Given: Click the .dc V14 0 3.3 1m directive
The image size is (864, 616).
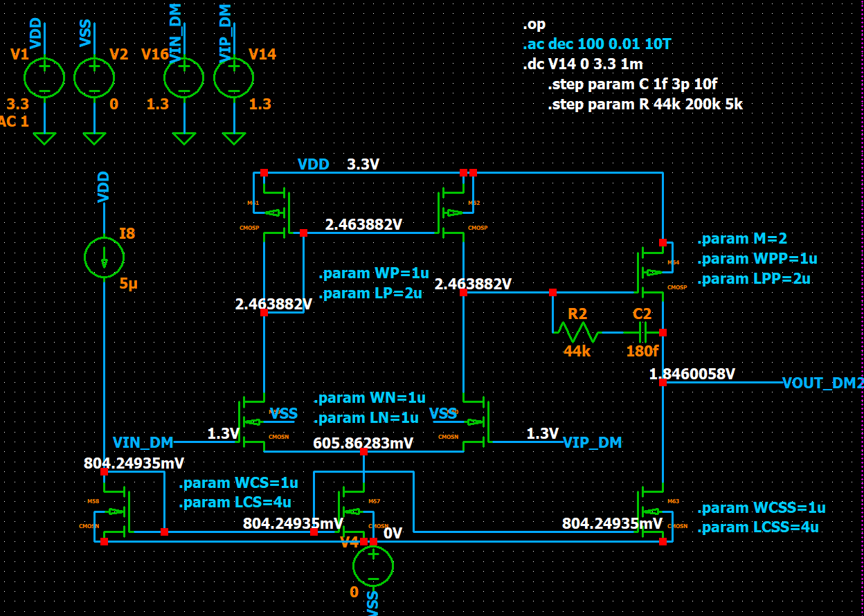Looking at the screenshot, I should pyautogui.click(x=582, y=65).
